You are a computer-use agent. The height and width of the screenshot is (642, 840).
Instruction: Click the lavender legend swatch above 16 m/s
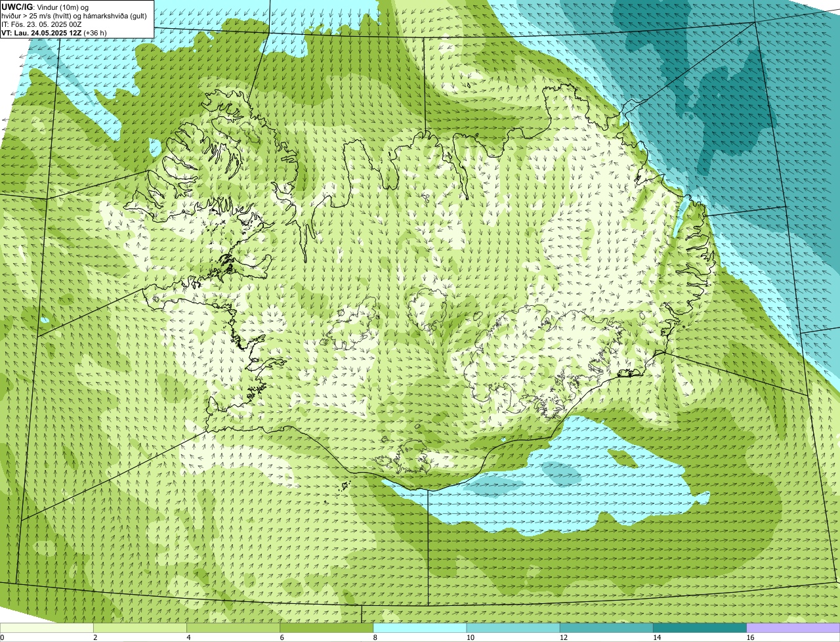pos(793,628)
